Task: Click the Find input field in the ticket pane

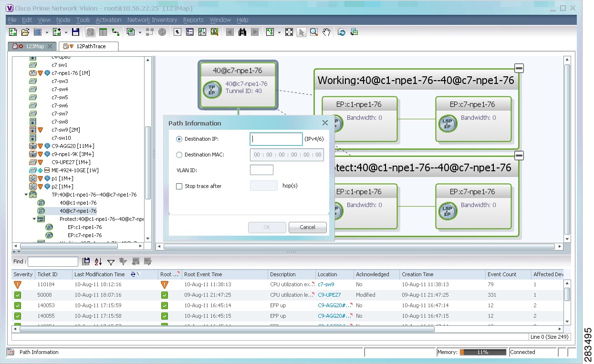Action: click(x=53, y=261)
